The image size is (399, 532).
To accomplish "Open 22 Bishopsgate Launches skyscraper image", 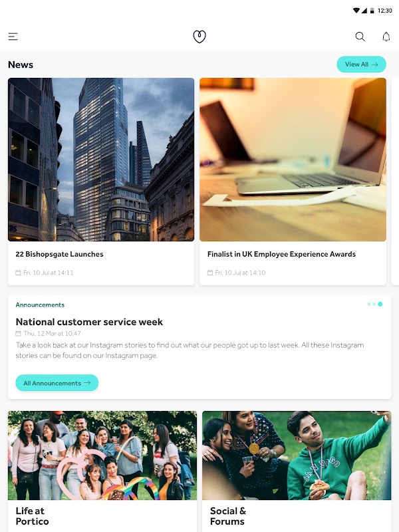I will tap(101, 160).
